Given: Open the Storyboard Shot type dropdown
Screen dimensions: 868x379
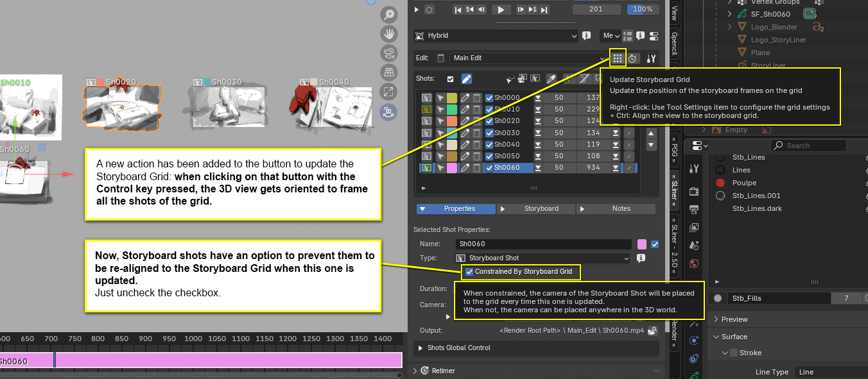Looking at the screenshot, I should click(543, 258).
